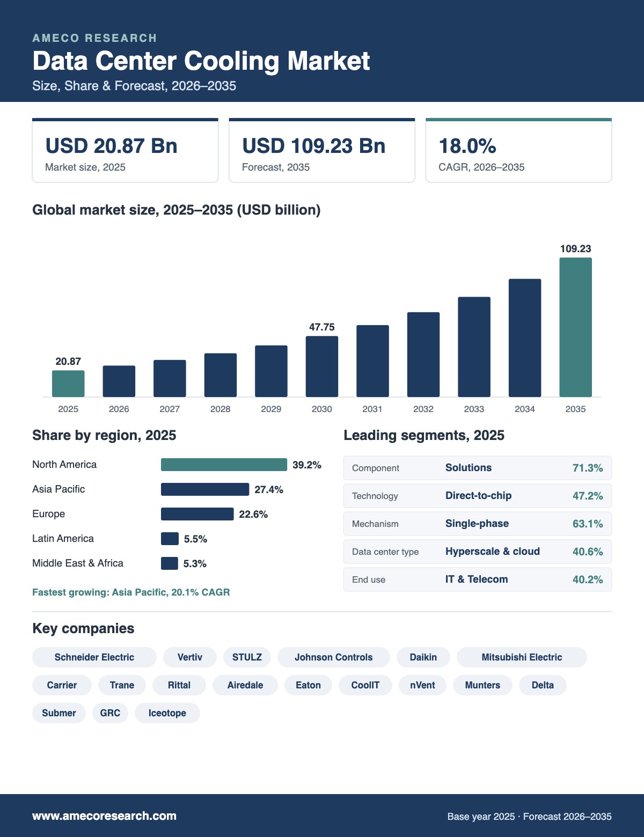Click the 'Global market size, 2025–2035' heading
Viewport: 644px width, 837px height.
[177, 210]
